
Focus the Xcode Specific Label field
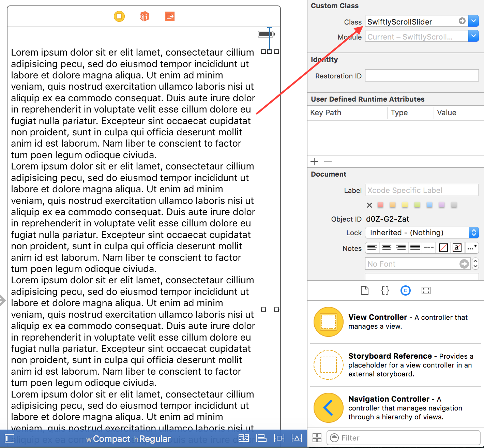pyautogui.click(x=422, y=190)
